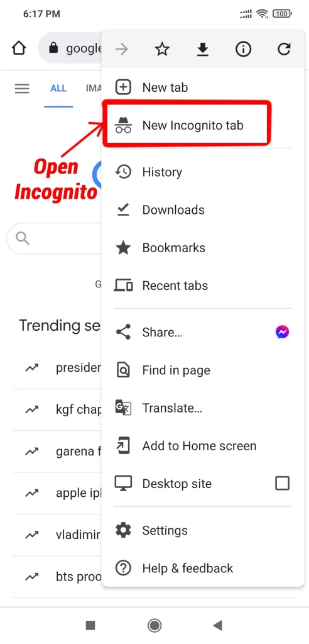309x644 pixels.
Task: Tap the forward navigation arrow
Action: (x=121, y=50)
